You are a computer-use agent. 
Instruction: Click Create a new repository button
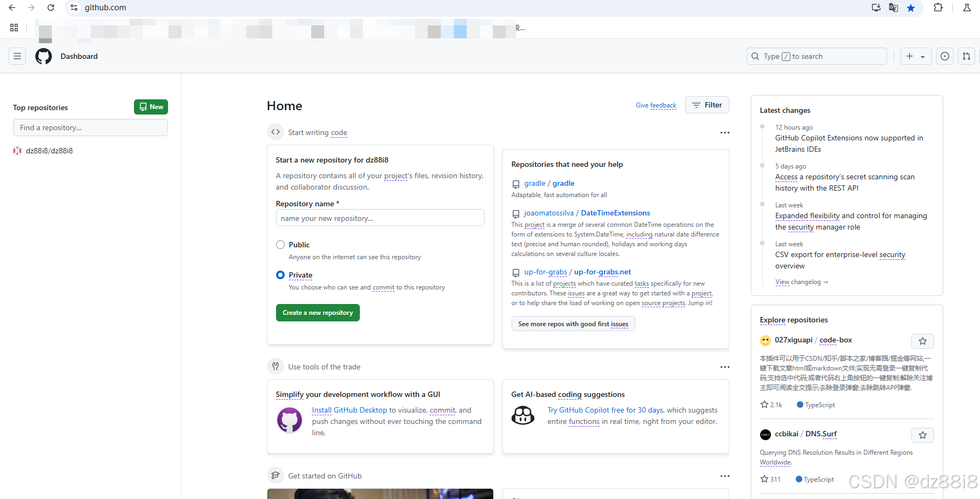coord(318,313)
